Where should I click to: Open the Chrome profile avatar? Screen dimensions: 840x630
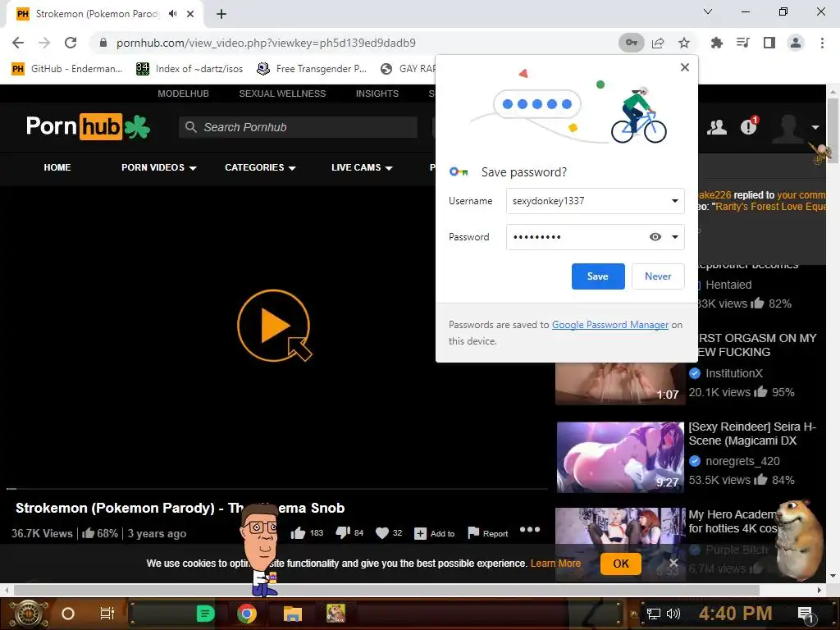tap(796, 43)
